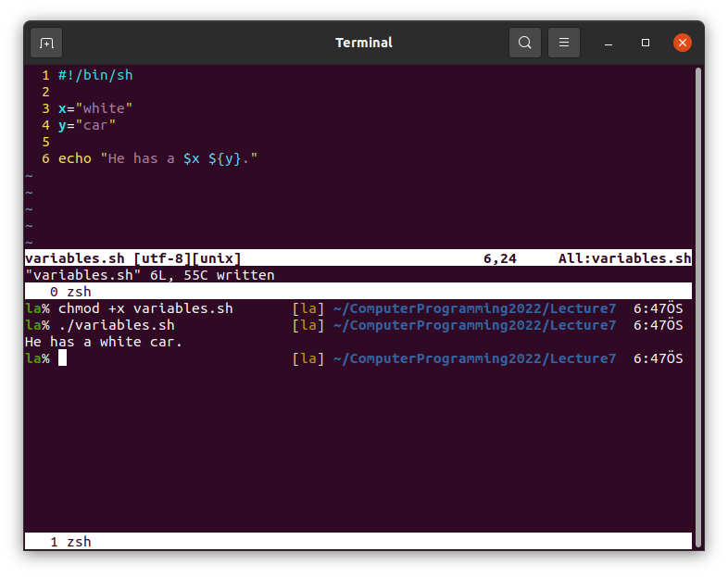Click the vim status line showing variables.sh [utf-8][unix]

coord(132,258)
